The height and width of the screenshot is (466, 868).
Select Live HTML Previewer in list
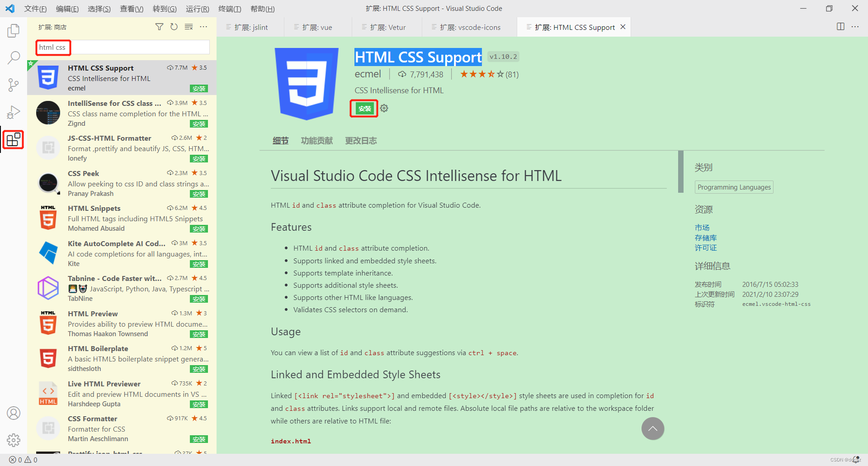122,394
